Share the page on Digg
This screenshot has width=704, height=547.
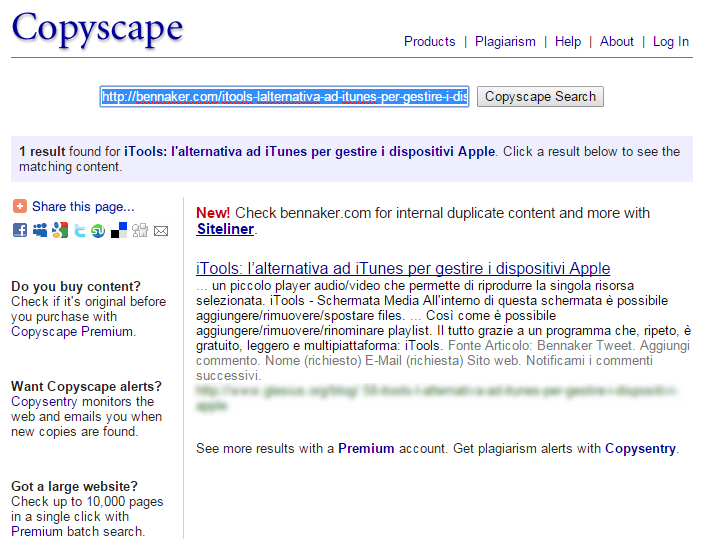140,230
